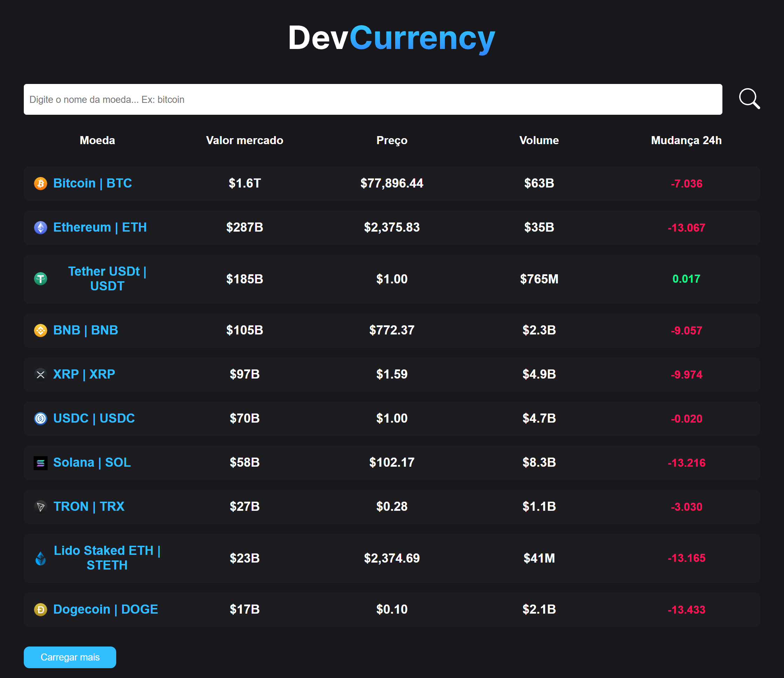The height and width of the screenshot is (678, 784).
Task: Open the Solana | SOL link
Action: click(x=91, y=462)
